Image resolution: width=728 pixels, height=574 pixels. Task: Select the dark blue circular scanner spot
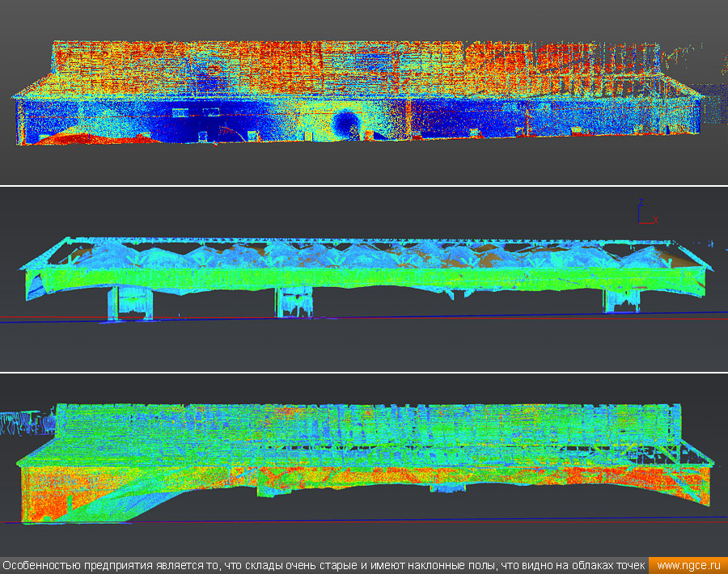[x=347, y=124]
